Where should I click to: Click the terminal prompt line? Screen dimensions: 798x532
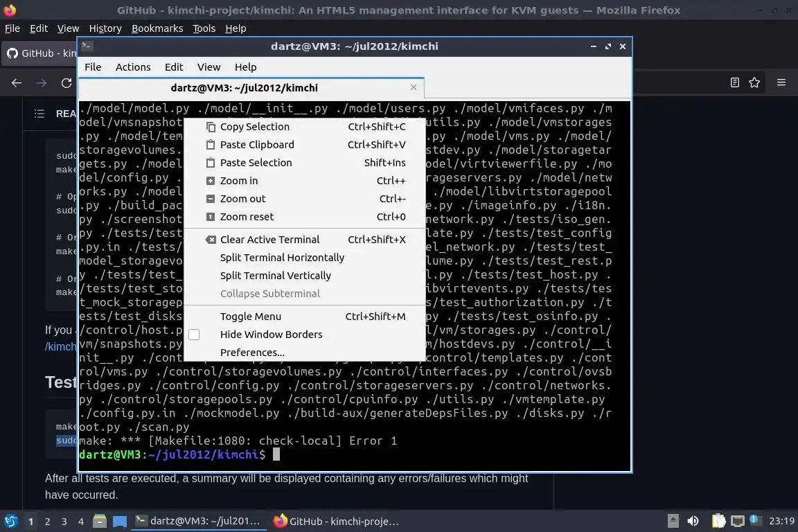tap(179, 454)
